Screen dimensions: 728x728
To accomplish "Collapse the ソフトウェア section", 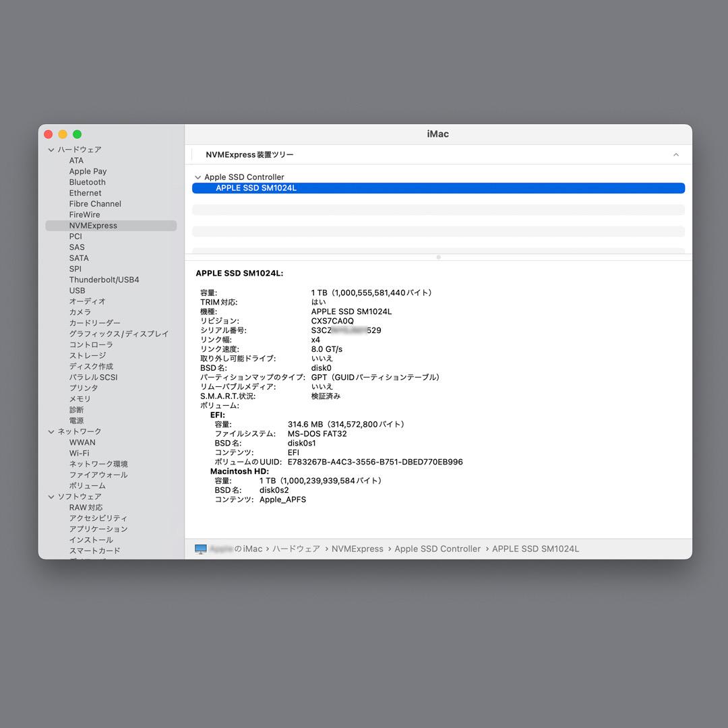I will pyautogui.click(x=51, y=497).
